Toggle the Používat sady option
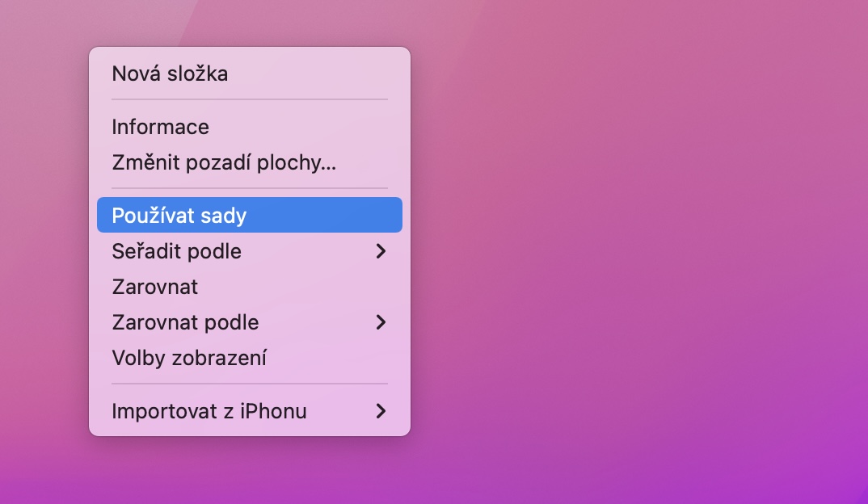This screenshot has height=504, width=868. [179, 216]
